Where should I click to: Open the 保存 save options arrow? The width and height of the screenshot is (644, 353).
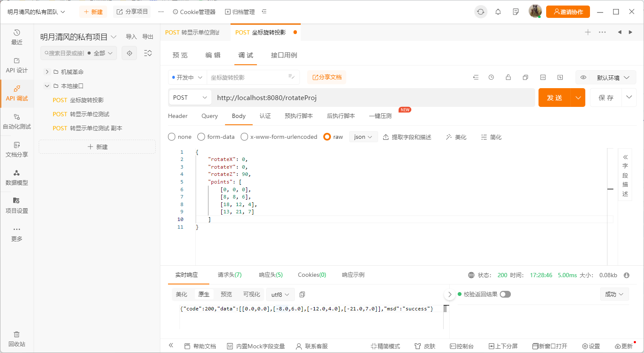[x=629, y=98]
